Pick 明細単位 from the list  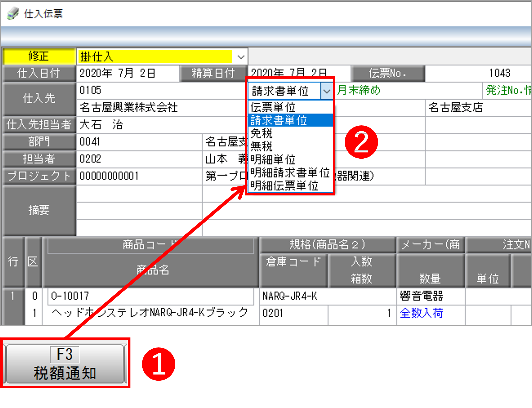(x=290, y=159)
